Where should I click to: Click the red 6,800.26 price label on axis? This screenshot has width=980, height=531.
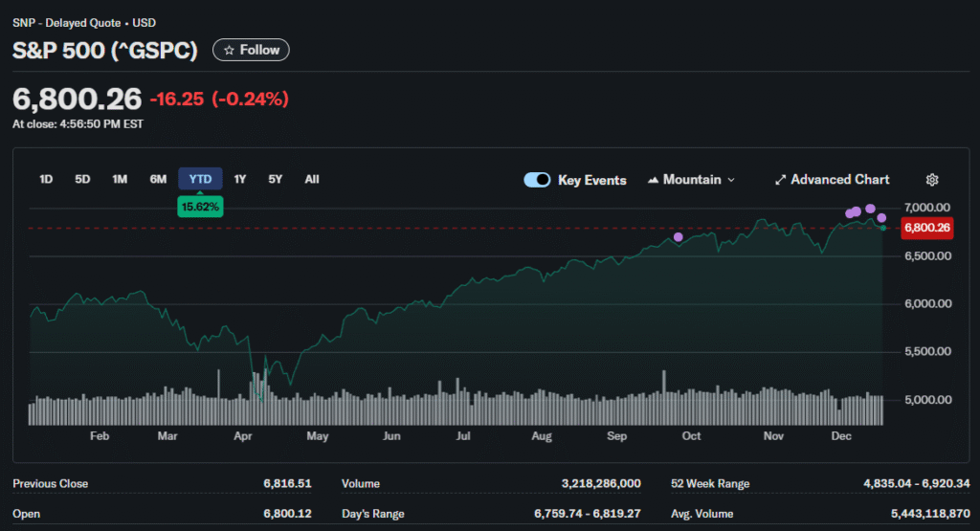[x=926, y=228]
